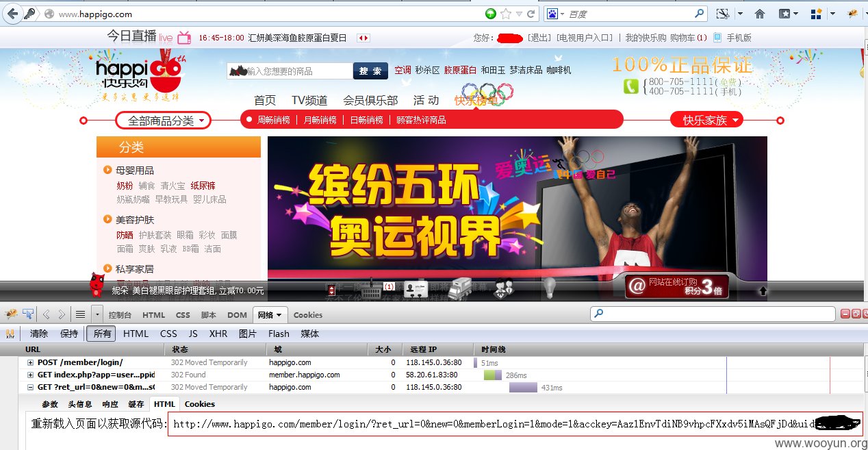Click 清除 to clear net log
This screenshot has width=868, height=450.
tap(39, 334)
